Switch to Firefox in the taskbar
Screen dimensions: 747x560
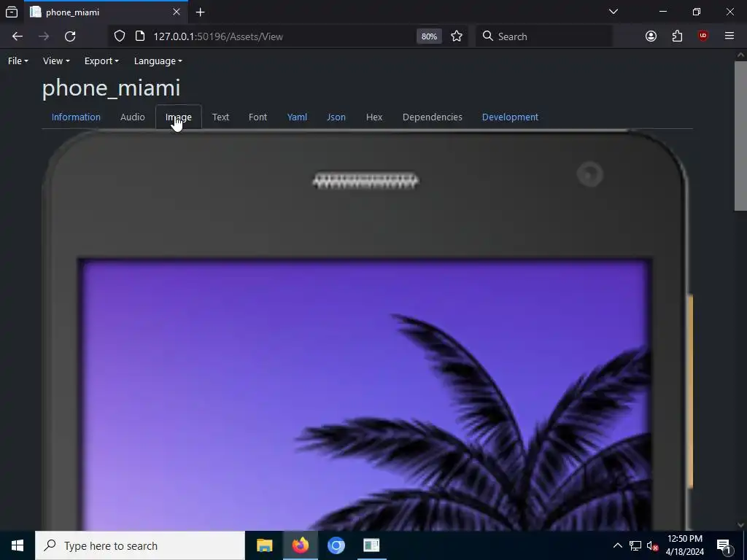(300, 545)
